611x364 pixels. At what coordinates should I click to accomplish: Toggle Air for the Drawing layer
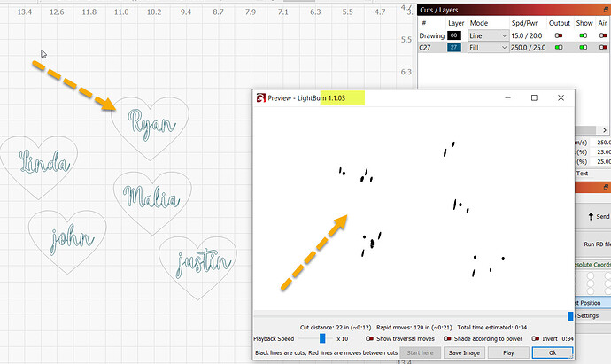[x=603, y=35]
